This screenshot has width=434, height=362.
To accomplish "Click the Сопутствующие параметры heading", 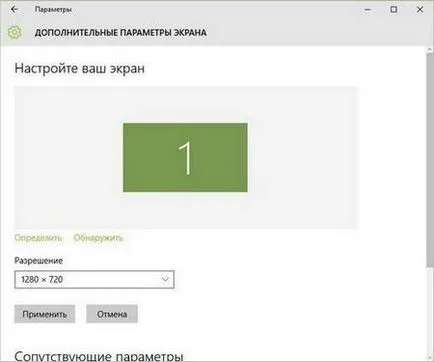I will [99, 356].
